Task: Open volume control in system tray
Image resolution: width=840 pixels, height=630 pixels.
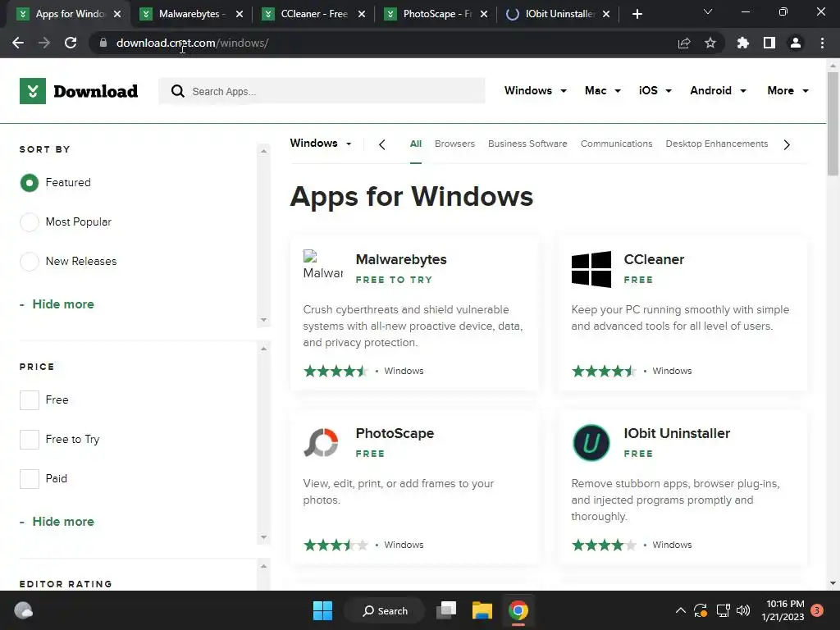Action: [x=743, y=610]
